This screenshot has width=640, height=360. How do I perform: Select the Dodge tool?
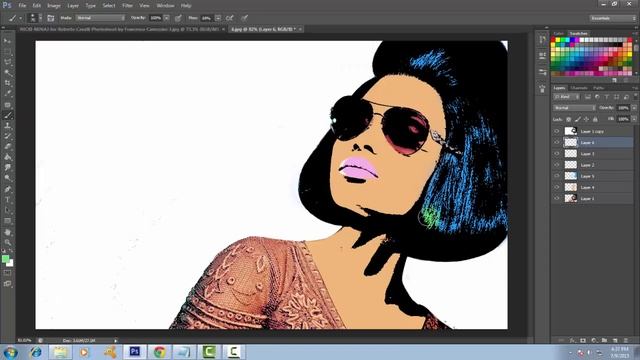pos(7,178)
